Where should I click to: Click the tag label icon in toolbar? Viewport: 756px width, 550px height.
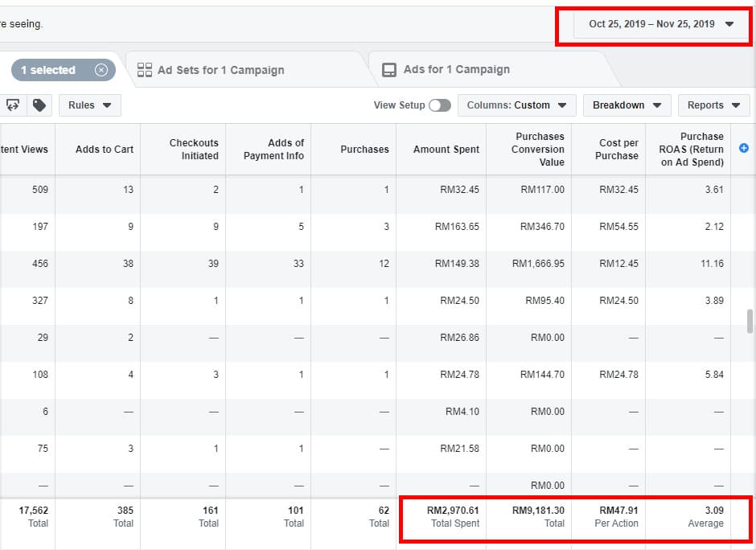(x=39, y=105)
